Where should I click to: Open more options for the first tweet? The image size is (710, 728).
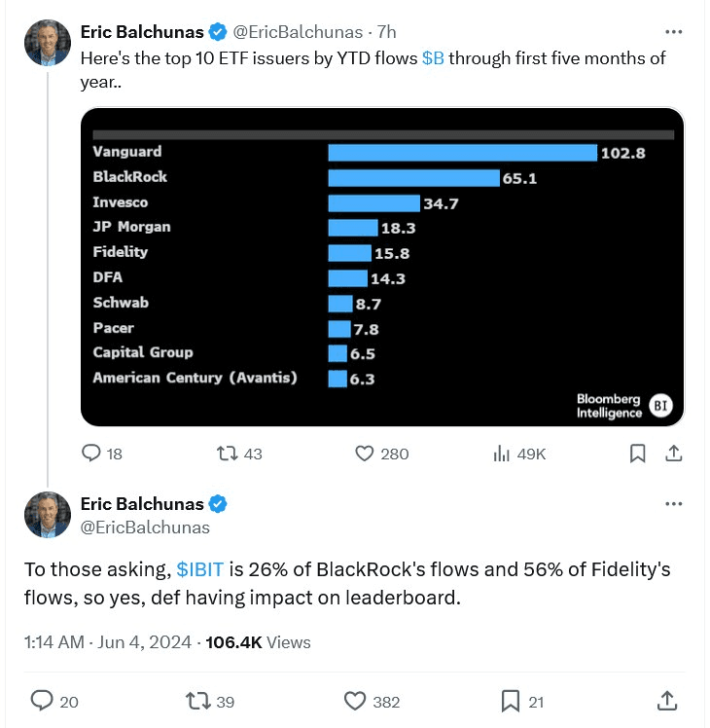point(673,31)
